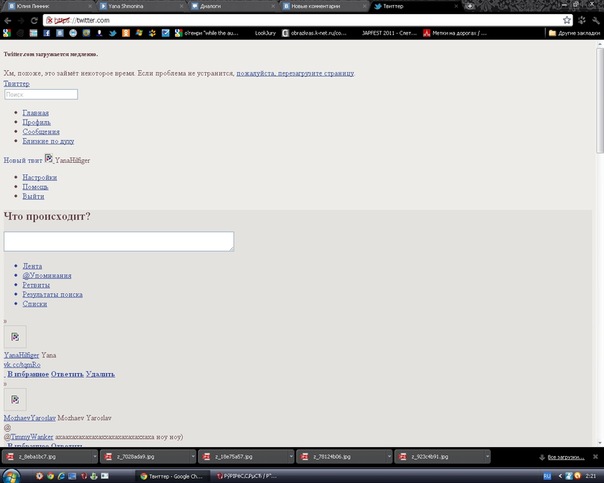
Task: Open the Twitter bird bookmark in the bookmarks bar
Action: (112, 33)
